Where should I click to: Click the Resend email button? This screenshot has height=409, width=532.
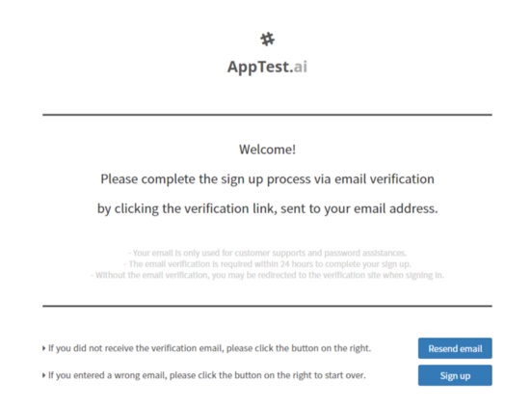pos(455,348)
